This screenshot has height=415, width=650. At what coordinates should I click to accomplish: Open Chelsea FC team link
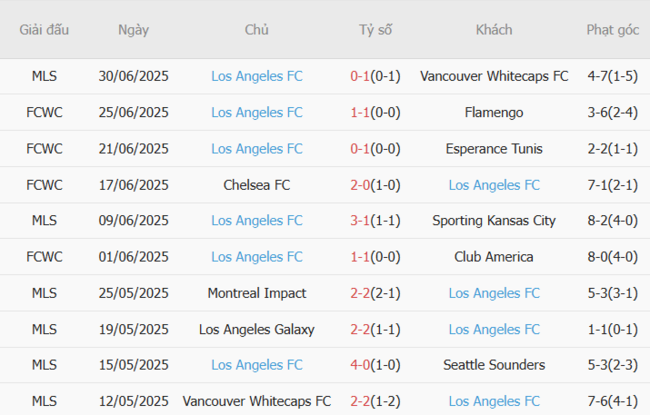[257, 184]
